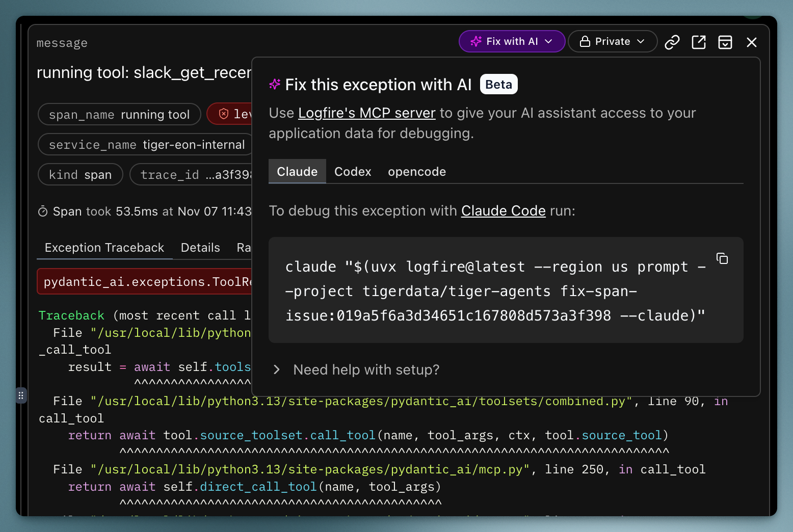793x532 pixels.
Task: Click the lock icon on the Private control
Action: (x=586, y=41)
